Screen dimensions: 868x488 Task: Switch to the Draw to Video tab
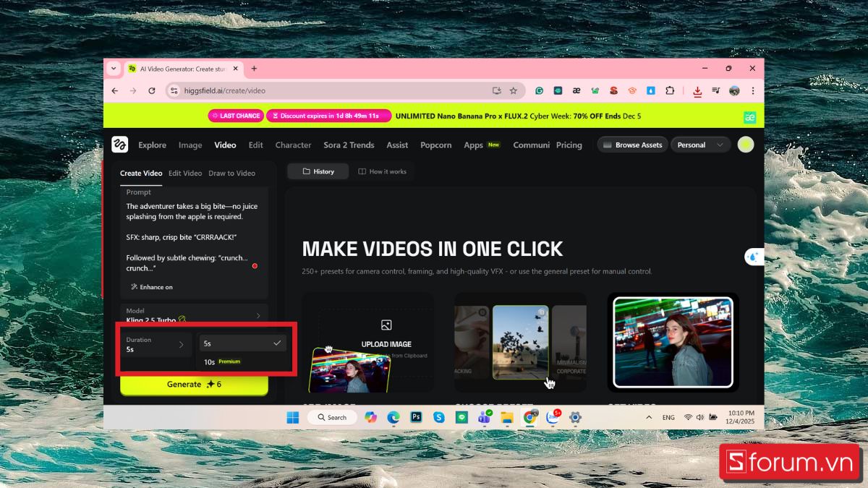[231, 173]
